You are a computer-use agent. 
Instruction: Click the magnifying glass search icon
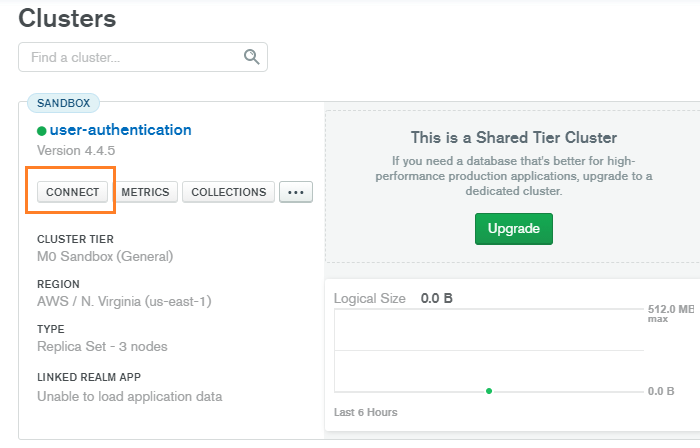[252, 57]
